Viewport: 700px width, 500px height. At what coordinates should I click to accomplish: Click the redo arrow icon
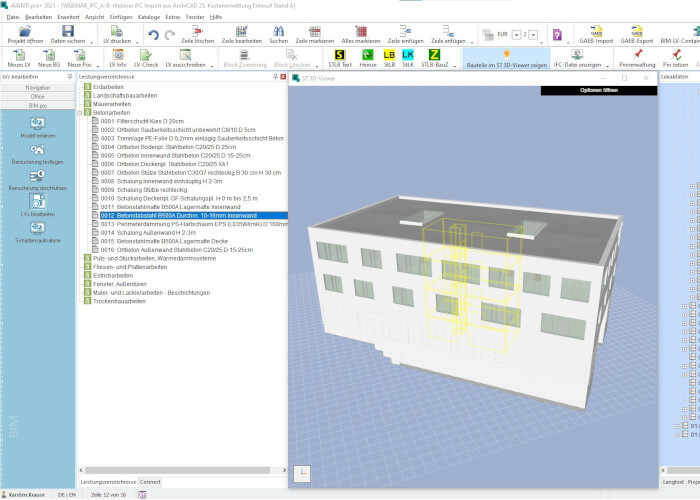click(x=170, y=35)
